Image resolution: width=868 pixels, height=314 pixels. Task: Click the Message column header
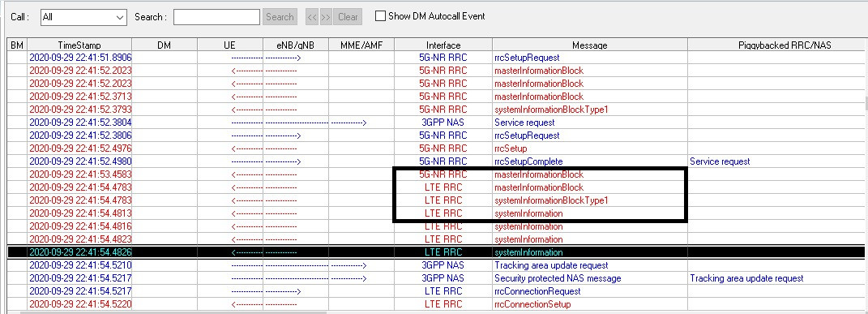(589, 45)
